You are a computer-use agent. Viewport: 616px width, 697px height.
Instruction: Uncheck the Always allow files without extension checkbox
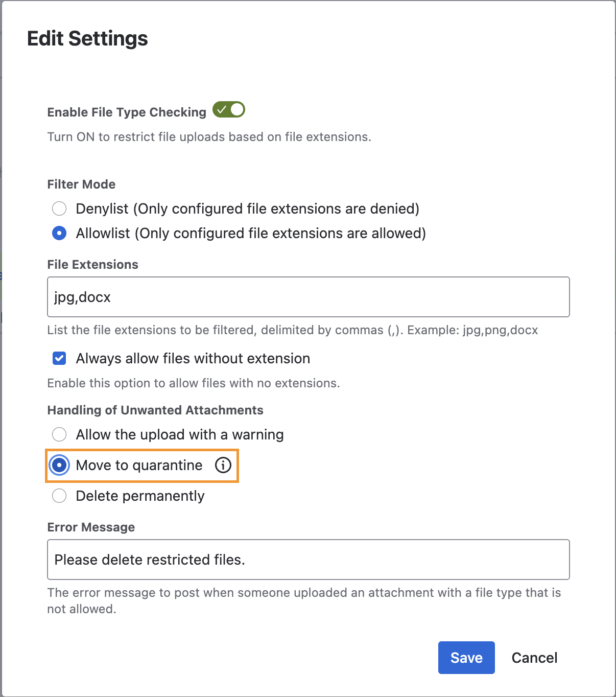pyautogui.click(x=59, y=358)
